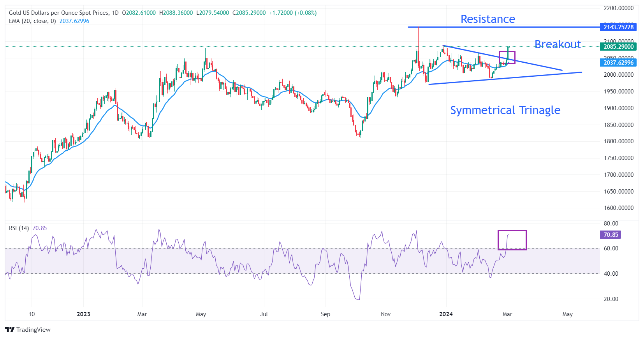The height and width of the screenshot is (338, 644).
Task: Click the Nov label on time axis
Action: coord(385,314)
